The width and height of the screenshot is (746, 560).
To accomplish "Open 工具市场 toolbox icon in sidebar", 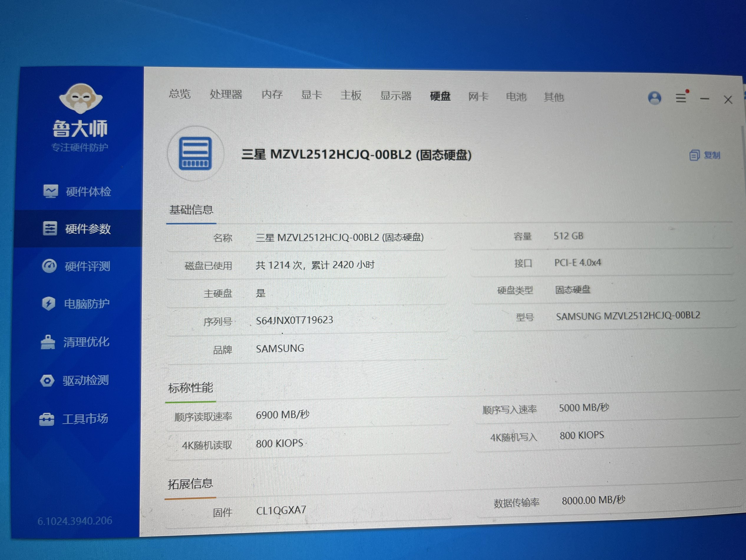I will tap(47, 419).
